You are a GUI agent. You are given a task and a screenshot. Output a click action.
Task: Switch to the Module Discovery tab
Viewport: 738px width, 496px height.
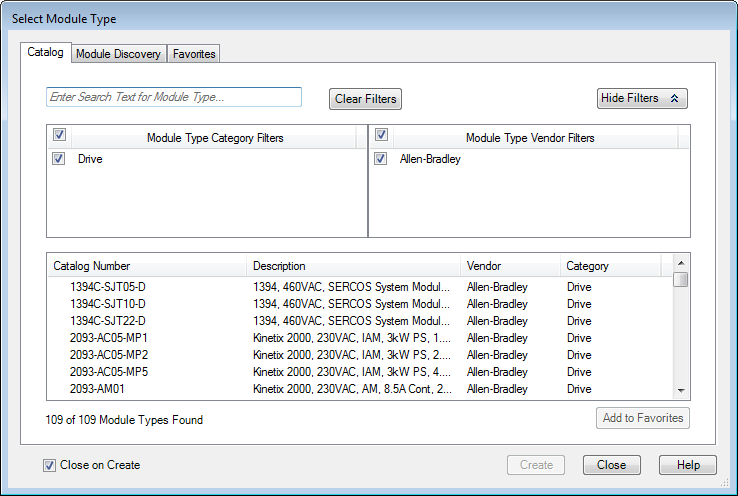(x=118, y=54)
